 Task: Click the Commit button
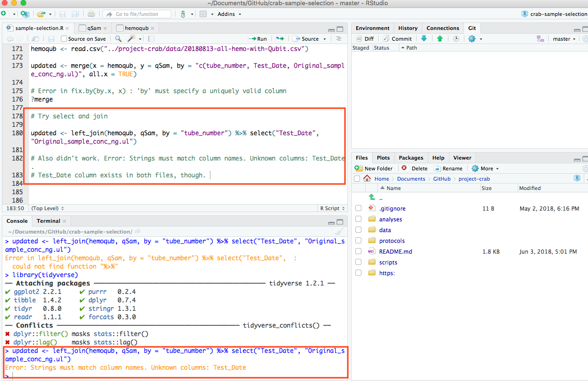click(x=401, y=38)
